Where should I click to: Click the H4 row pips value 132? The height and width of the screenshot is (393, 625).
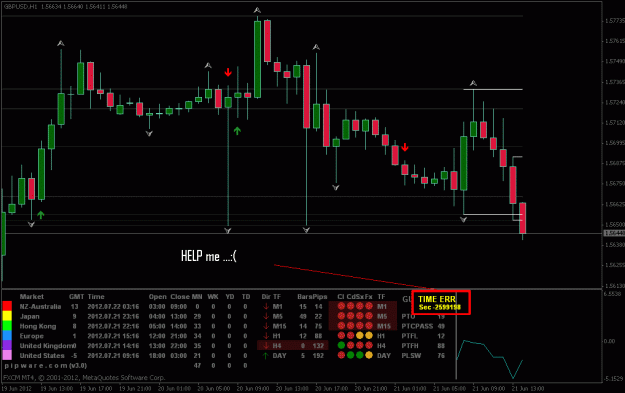click(318, 346)
